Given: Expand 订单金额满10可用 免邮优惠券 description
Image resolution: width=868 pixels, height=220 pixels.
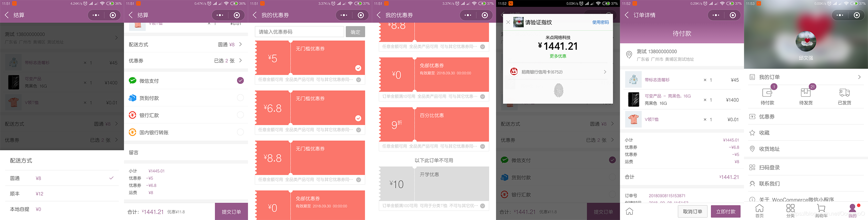Looking at the screenshot, I should 483,97.
